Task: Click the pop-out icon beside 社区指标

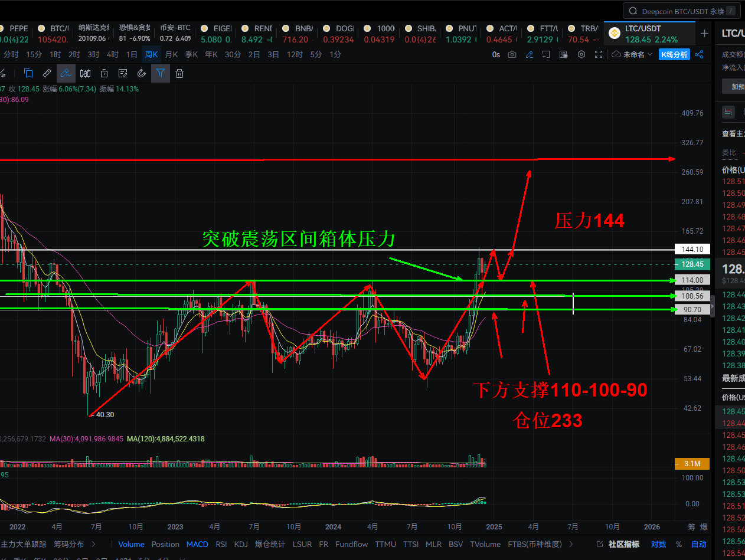Action: point(600,544)
